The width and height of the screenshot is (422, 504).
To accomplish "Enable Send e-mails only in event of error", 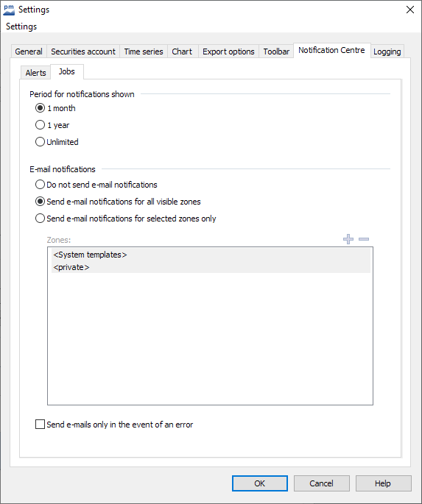I will click(40, 425).
